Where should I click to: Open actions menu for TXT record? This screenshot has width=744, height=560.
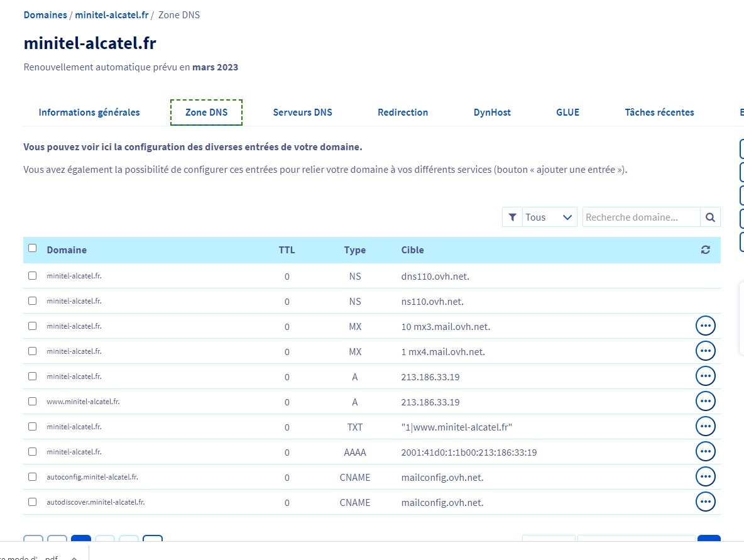coord(705,427)
